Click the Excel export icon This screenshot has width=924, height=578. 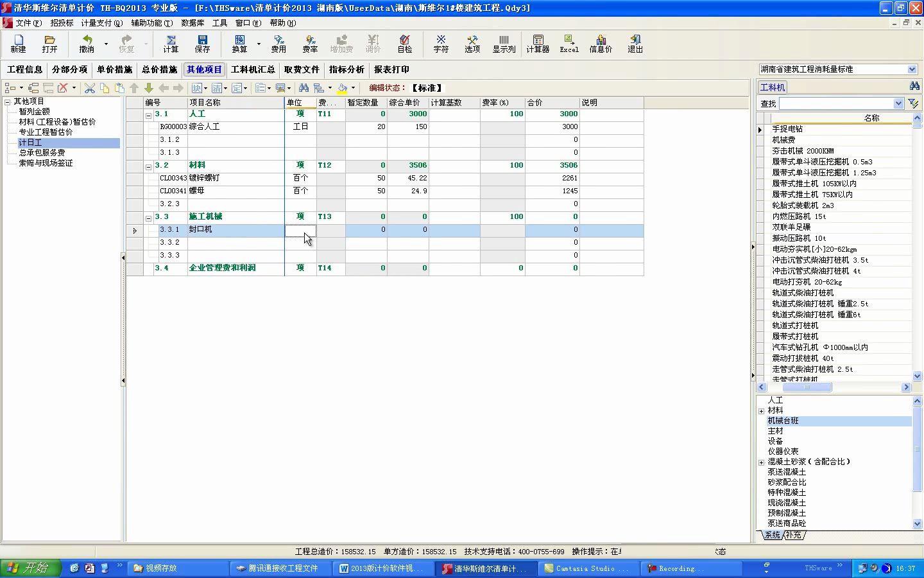pyautogui.click(x=569, y=44)
